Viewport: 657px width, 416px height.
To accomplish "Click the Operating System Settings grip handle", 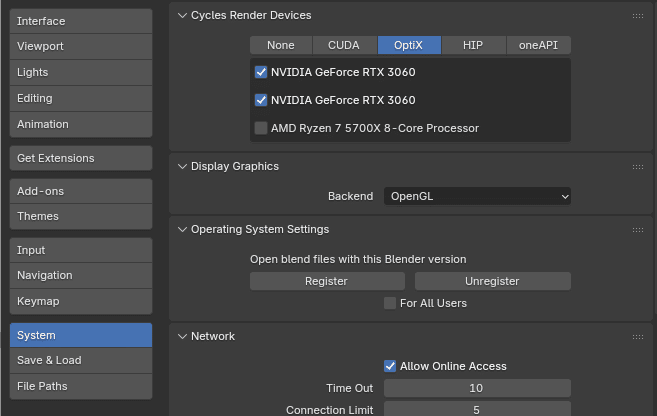I will click(637, 230).
